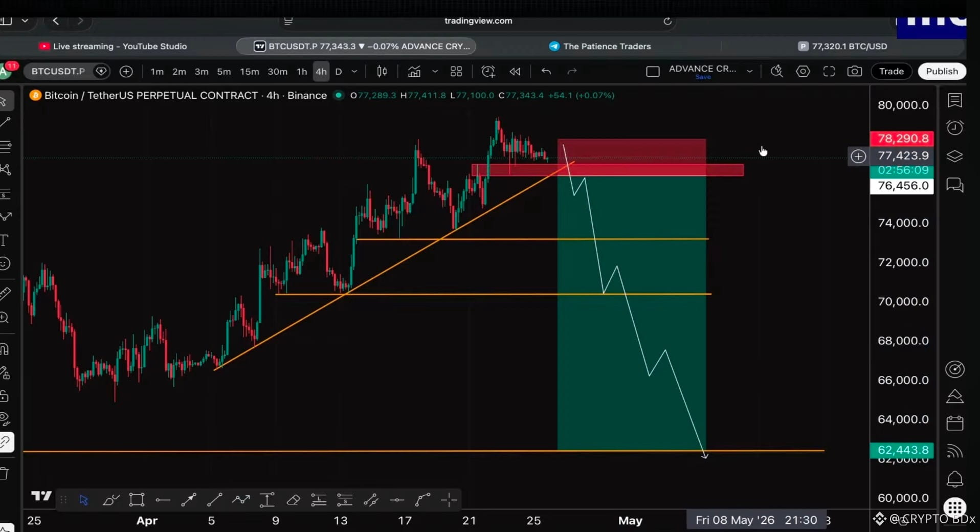Switch to Live streaming YouTube Studio tab
980x532 pixels.
point(114,46)
